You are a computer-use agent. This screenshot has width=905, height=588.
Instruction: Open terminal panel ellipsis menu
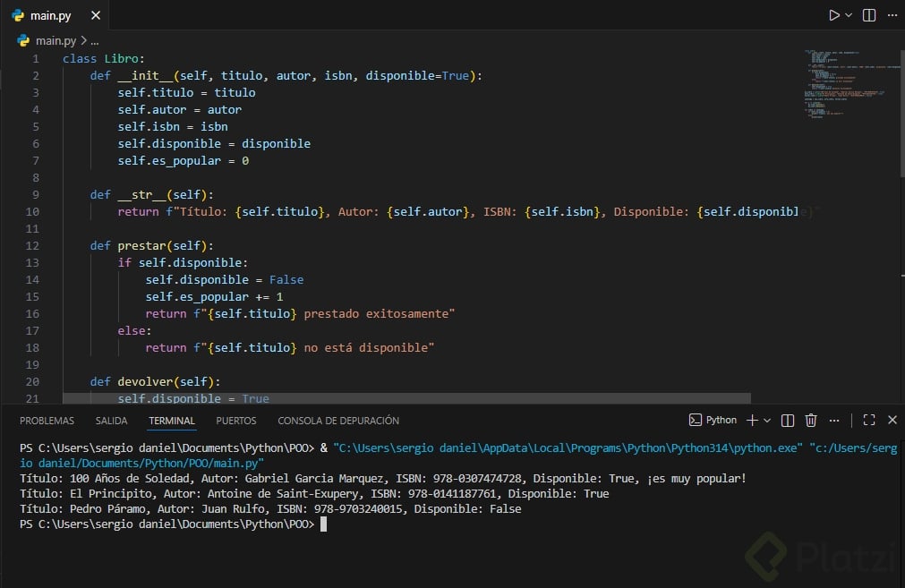tap(832, 420)
